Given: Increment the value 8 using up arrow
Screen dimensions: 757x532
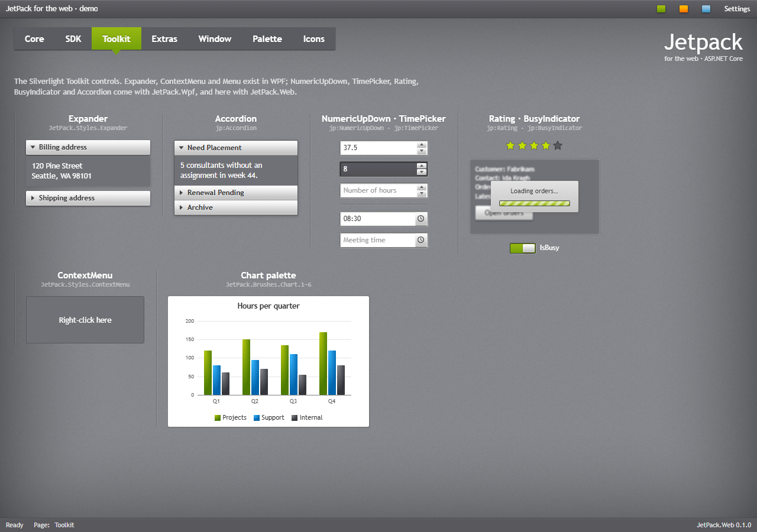Looking at the screenshot, I should [422, 166].
